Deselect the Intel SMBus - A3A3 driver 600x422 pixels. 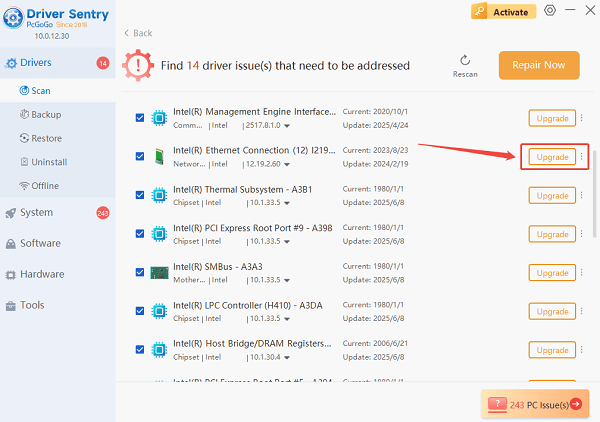[x=140, y=273]
